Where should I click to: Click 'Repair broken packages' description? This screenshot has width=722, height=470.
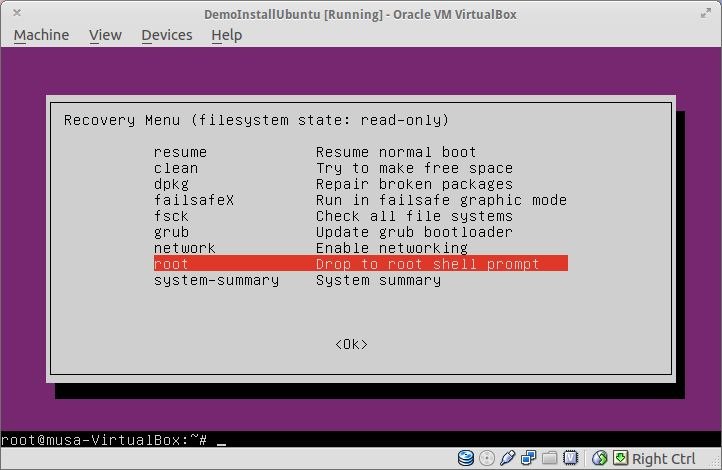coord(414,184)
